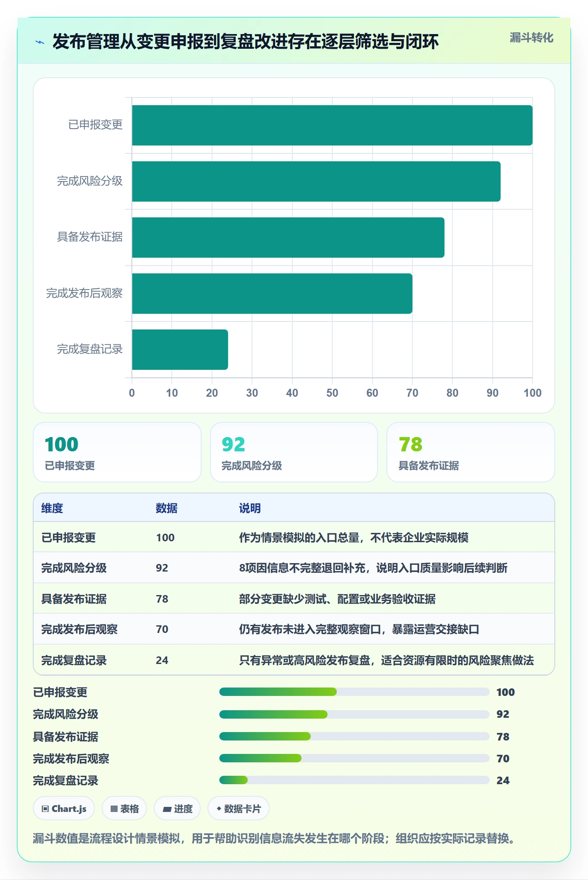Open the data card showing 78 具备发布证据
Viewport: 588px width, 880px height.
coord(471,452)
